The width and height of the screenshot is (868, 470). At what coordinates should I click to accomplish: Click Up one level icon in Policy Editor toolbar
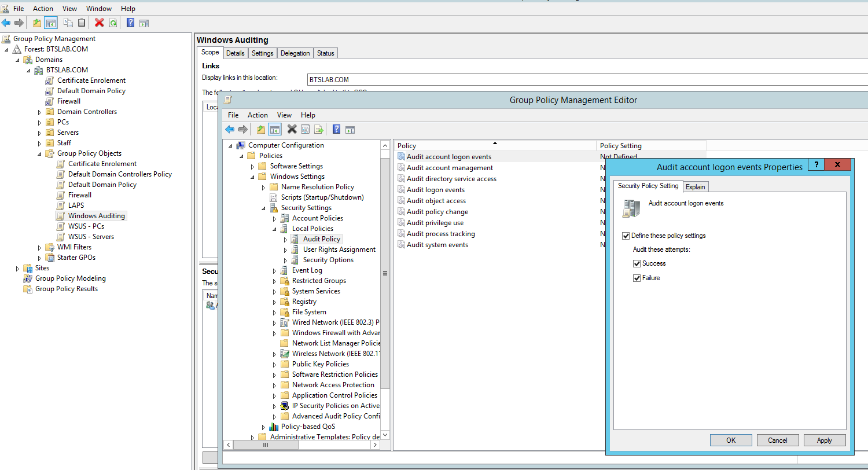(x=261, y=129)
